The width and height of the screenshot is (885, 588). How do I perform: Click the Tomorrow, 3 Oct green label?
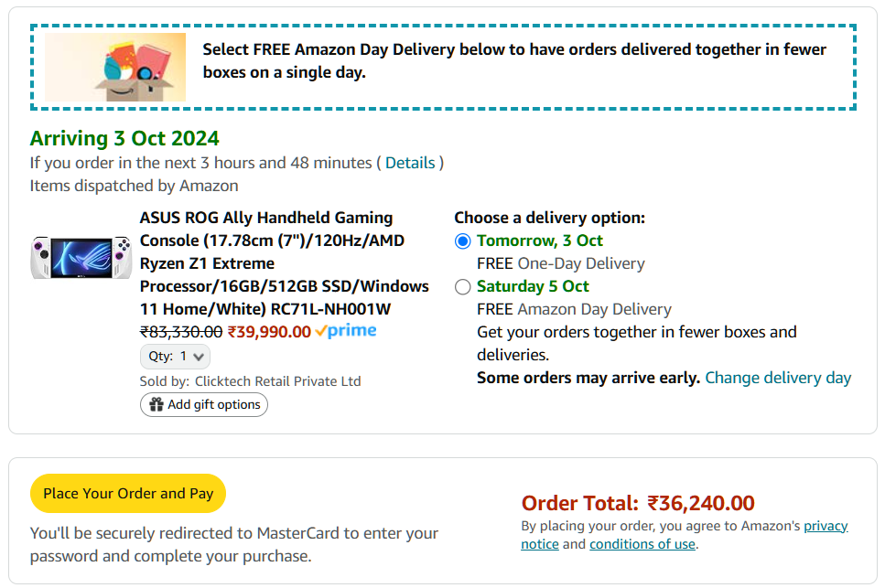540,241
